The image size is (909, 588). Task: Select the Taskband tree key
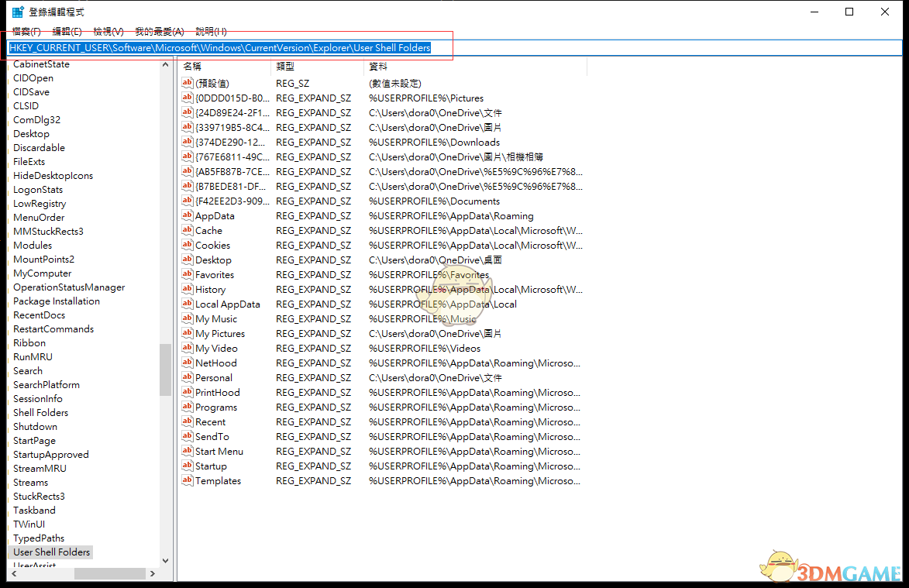pyautogui.click(x=34, y=511)
